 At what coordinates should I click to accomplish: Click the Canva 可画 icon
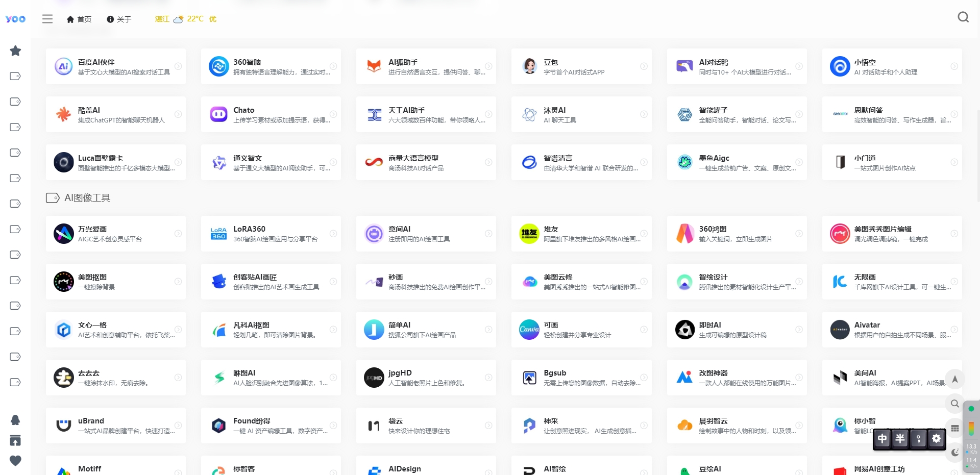point(529,330)
